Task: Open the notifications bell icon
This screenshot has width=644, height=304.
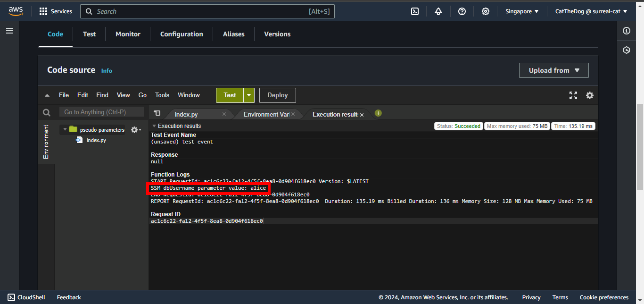Action: pos(438,11)
